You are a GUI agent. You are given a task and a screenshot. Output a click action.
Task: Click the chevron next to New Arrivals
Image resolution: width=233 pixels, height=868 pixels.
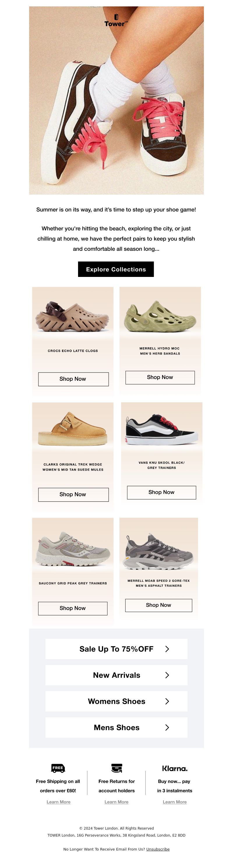[167, 675]
